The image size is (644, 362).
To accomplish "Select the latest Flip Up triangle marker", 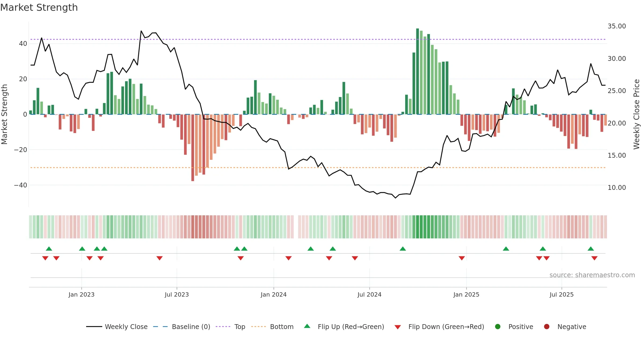I will (591, 249).
